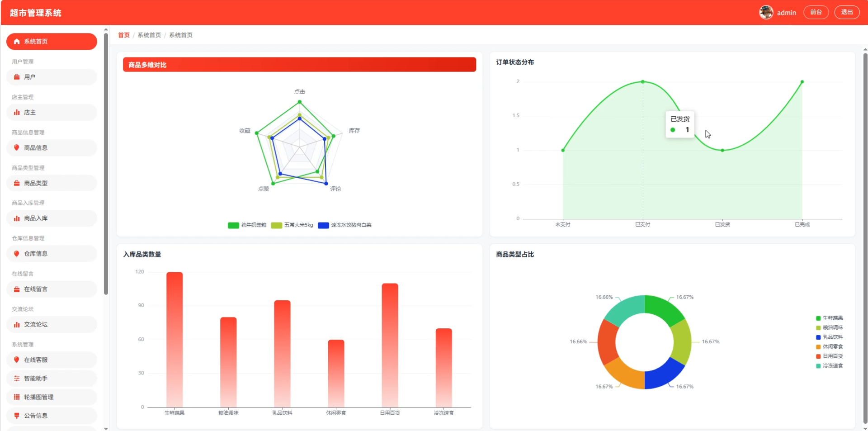
Task: Click the 点赞 radar axis label
Action: 264,189
